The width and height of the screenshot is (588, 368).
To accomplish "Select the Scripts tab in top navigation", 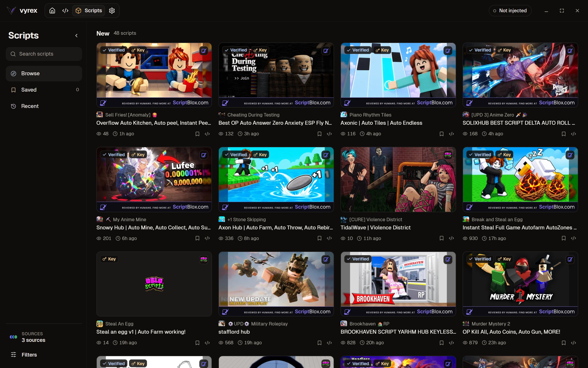I will [x=89, y=11].
